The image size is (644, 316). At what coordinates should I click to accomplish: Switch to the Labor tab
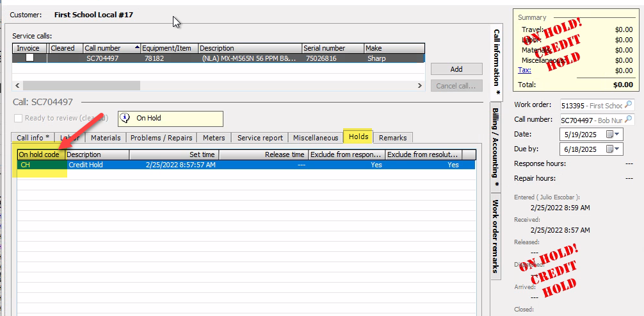pos(70,137)
